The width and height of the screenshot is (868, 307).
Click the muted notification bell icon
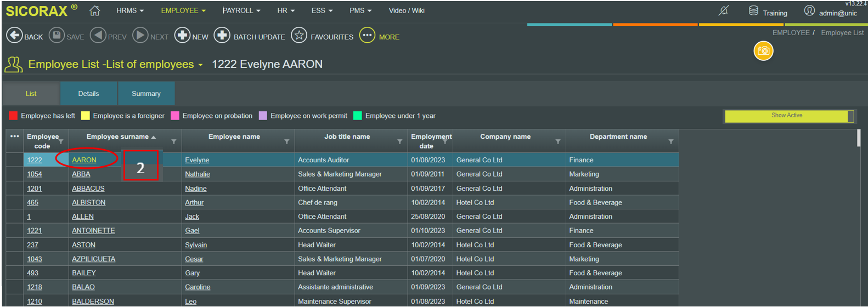[x=724, y=10]
